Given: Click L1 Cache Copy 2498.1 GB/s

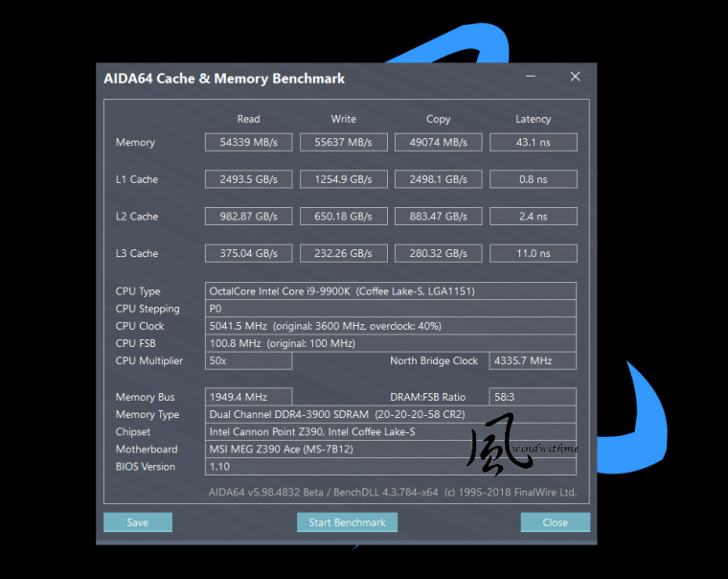Looking at the screenshot, I should [x=439, y=179].
